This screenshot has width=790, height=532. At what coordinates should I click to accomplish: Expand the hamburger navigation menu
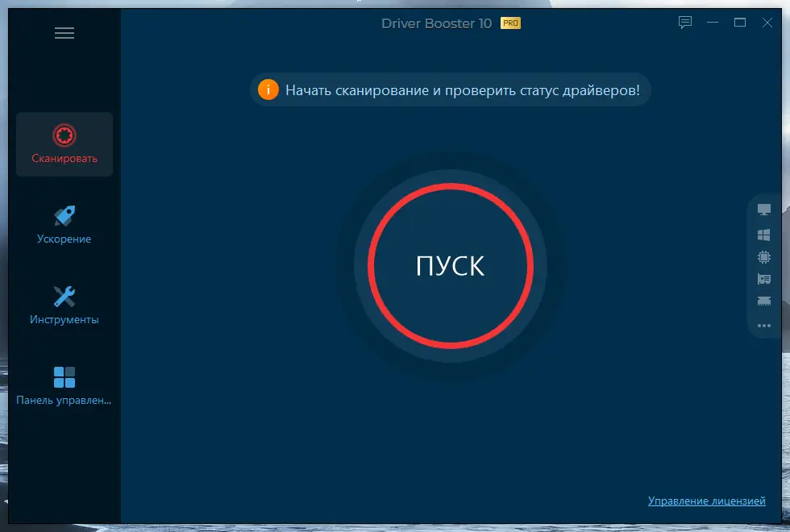click(x=64, y=33)
